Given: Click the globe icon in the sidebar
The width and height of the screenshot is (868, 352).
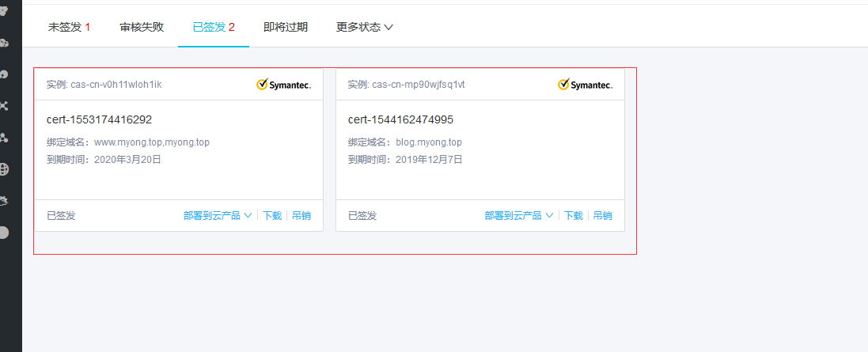Looking at the screenshot, I should coord(4,169).
